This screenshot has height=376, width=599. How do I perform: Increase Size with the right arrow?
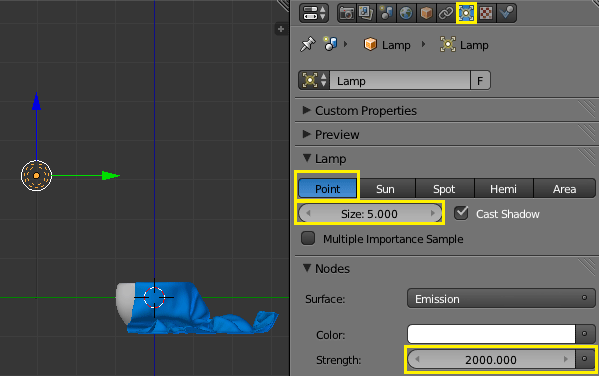pyautogui.click(x=432, y=214)
